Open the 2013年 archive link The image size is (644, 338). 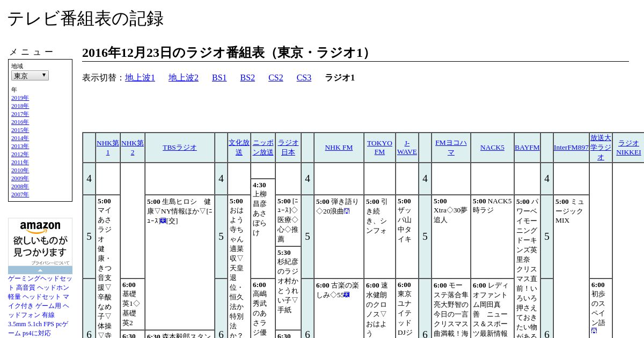coord(20,146)
